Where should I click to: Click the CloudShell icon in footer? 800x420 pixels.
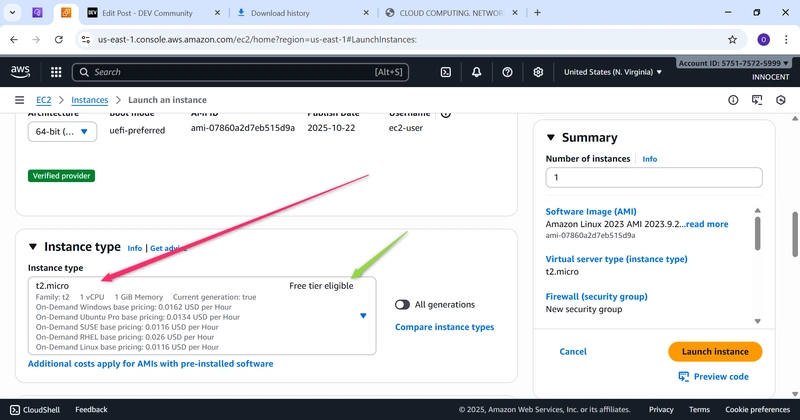tap(15, 409)
